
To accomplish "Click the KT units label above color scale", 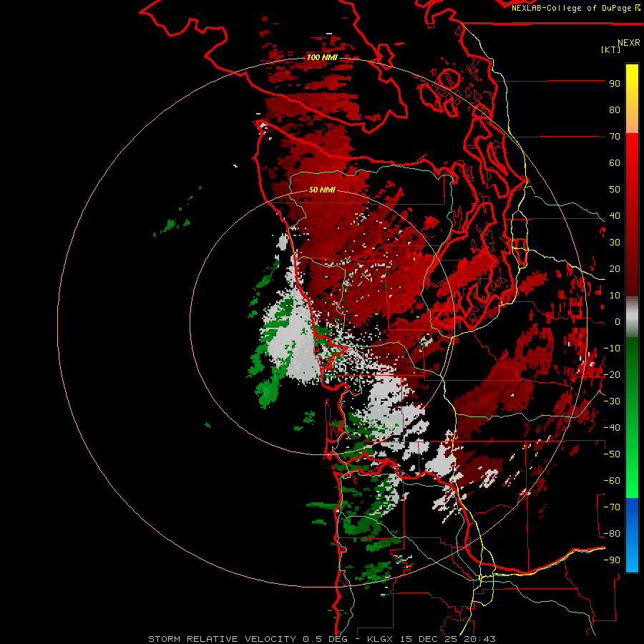I will point(611,49).
